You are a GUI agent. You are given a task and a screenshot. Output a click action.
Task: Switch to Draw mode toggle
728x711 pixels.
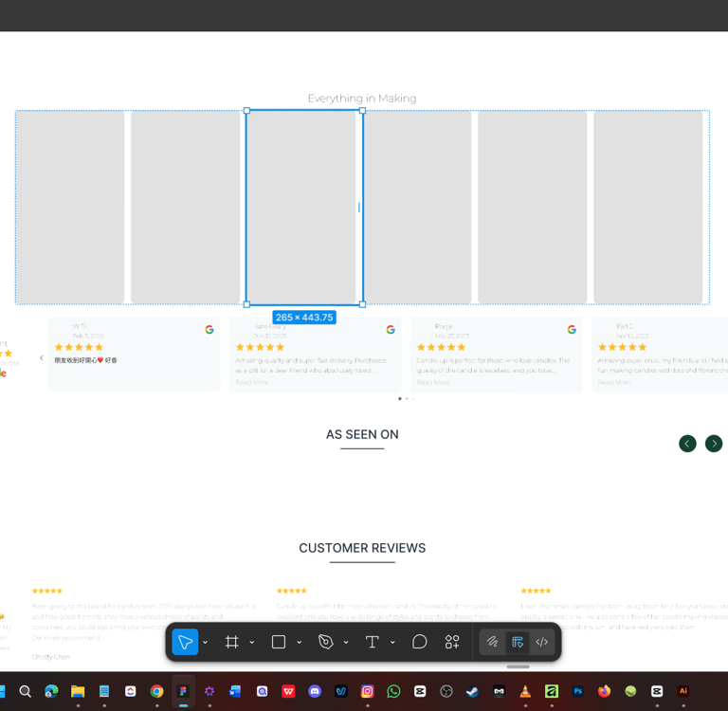point(492,642)
